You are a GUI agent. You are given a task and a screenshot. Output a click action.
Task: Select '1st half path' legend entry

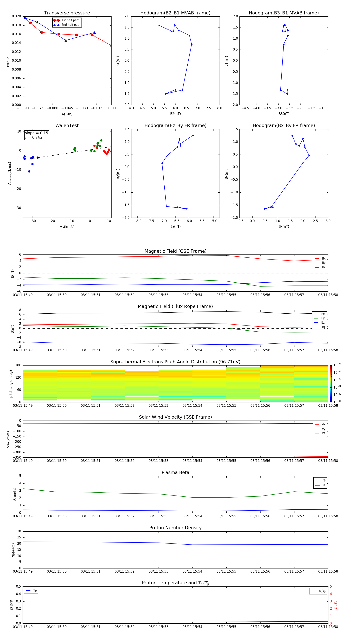66,20
